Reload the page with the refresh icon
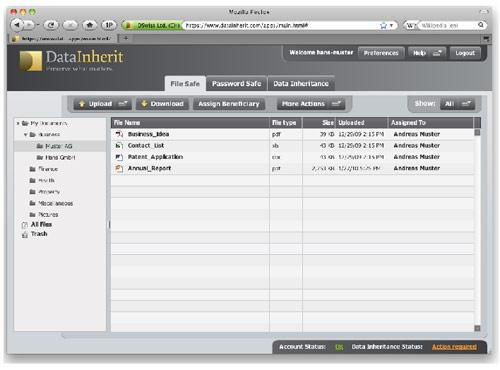Viewport: 500px width, 370px height. point(51,25)
